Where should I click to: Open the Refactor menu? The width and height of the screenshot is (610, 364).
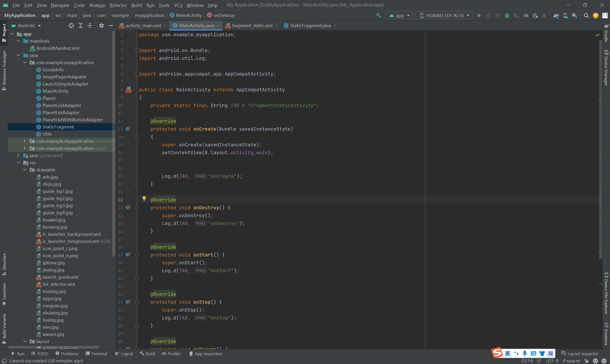118,5
